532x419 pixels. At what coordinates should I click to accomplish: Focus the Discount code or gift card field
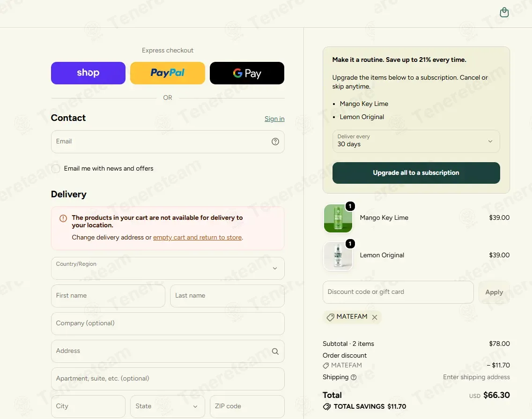coord(398,292)
